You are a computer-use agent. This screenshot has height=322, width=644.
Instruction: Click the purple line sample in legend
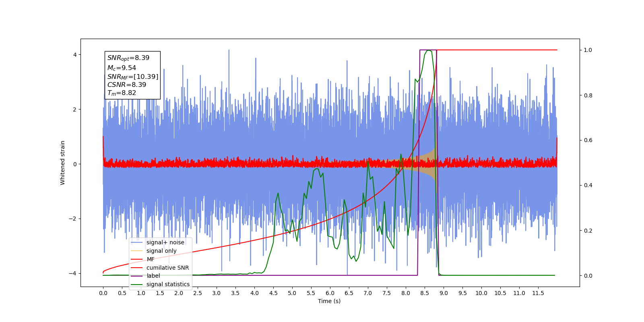tap(137, 276)
